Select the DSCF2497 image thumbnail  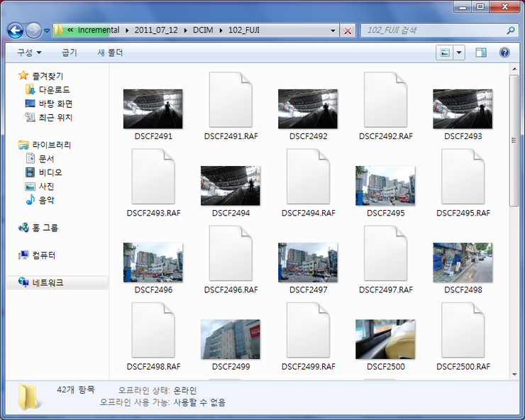[308, 262]
